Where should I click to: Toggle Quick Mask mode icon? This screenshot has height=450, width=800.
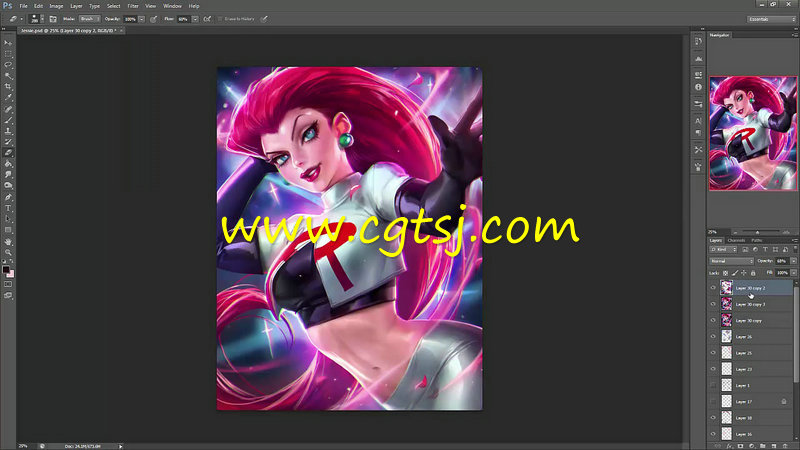tap(8, 284)
